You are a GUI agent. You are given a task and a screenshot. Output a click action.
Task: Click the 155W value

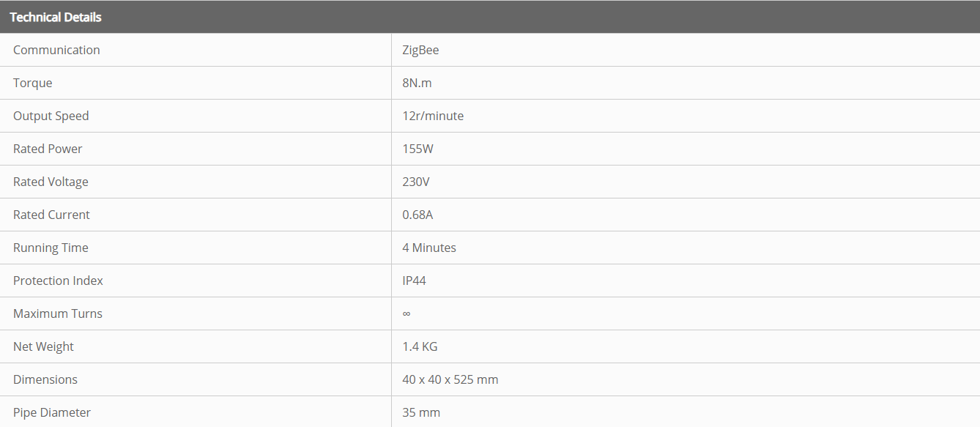pyautogui.click(x=417, y=149)
